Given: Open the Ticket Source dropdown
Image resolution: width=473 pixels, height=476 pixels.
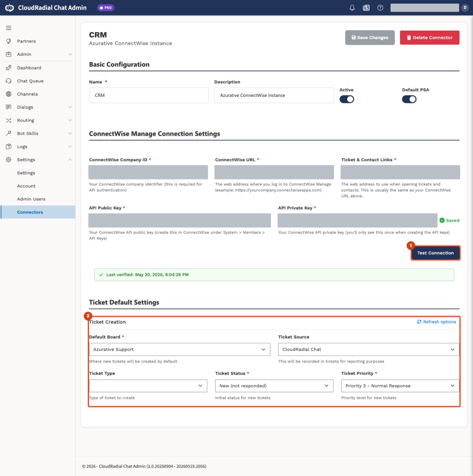Looking at the screenshot, I should coord(369,350).
